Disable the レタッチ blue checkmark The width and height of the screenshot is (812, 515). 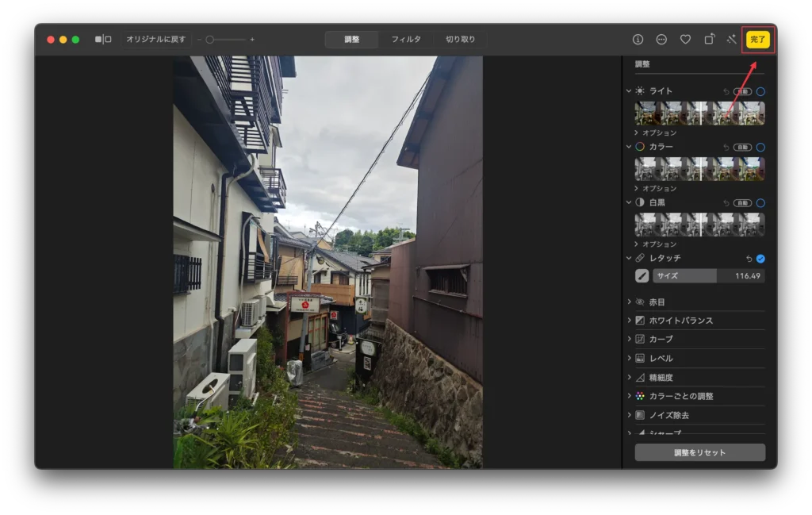[760, 259]
